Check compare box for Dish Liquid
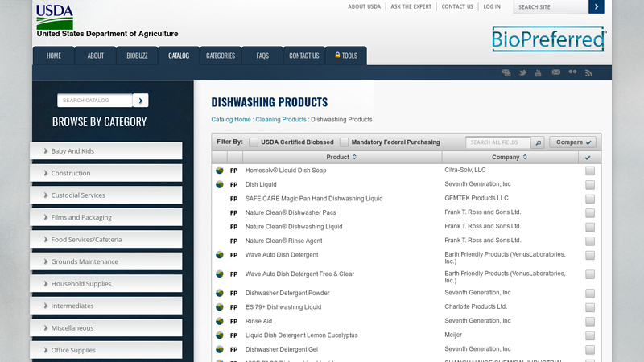644x362 pixels. click(590, 185)
